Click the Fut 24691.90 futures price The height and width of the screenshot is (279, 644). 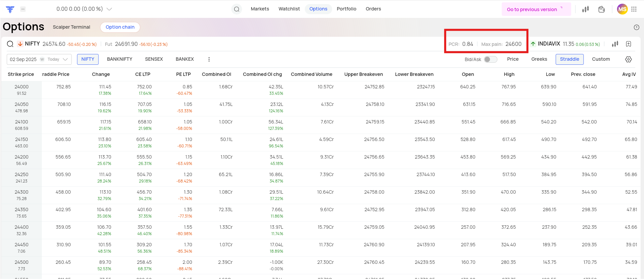click(126, 44)
